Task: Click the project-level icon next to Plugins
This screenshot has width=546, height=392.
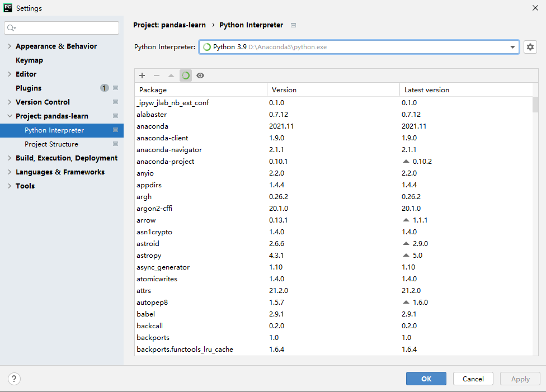Action: click(x=116, y=88)
